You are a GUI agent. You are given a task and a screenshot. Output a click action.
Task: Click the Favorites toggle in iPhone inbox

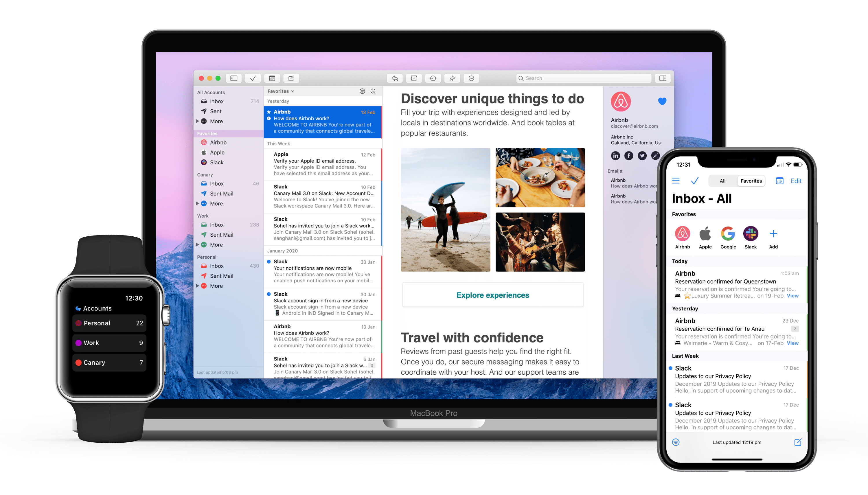click(750, 181)
